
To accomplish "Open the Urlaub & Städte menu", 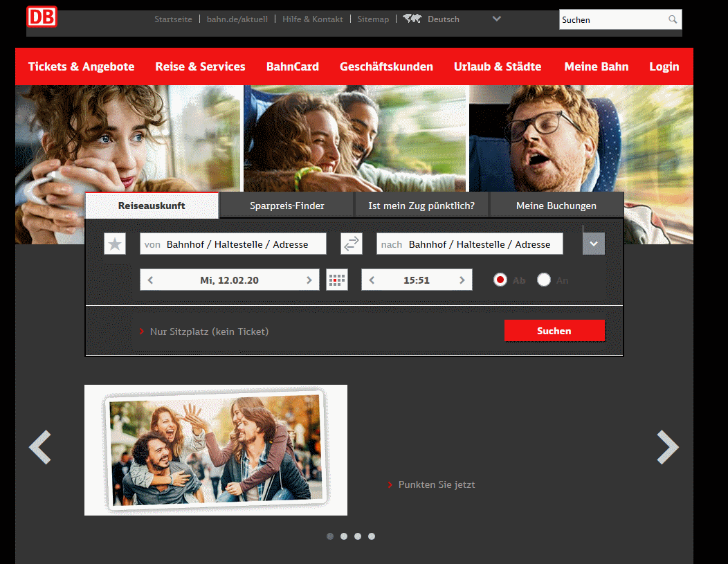I will coord(497,66).
